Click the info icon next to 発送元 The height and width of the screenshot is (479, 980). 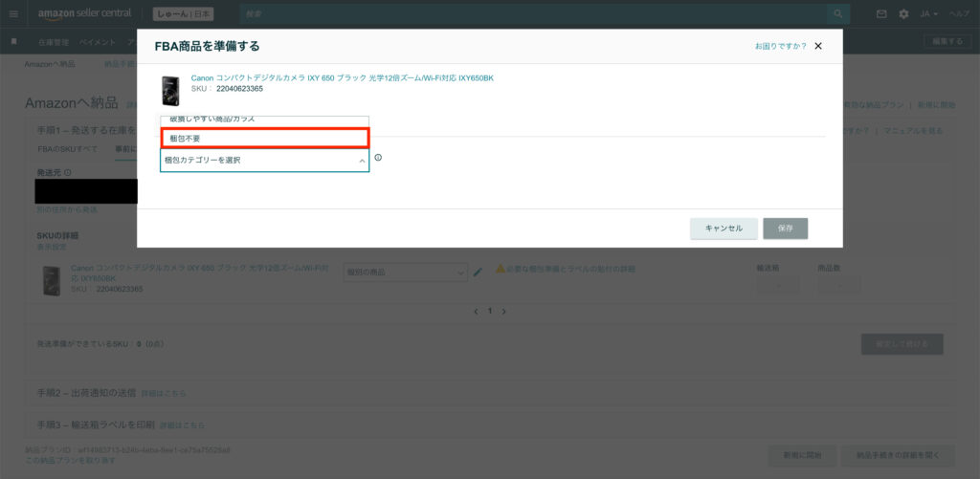68,172
